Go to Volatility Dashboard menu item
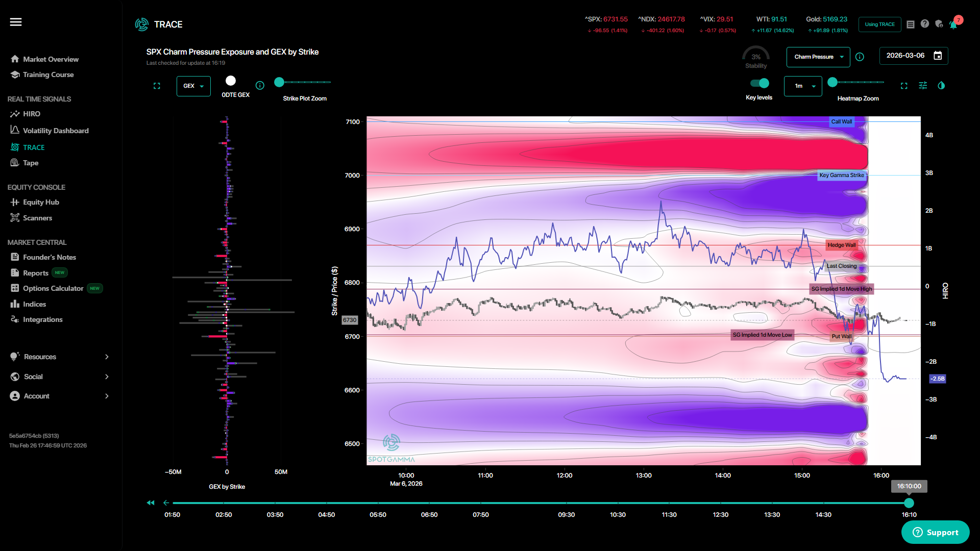 coord(55,131)
